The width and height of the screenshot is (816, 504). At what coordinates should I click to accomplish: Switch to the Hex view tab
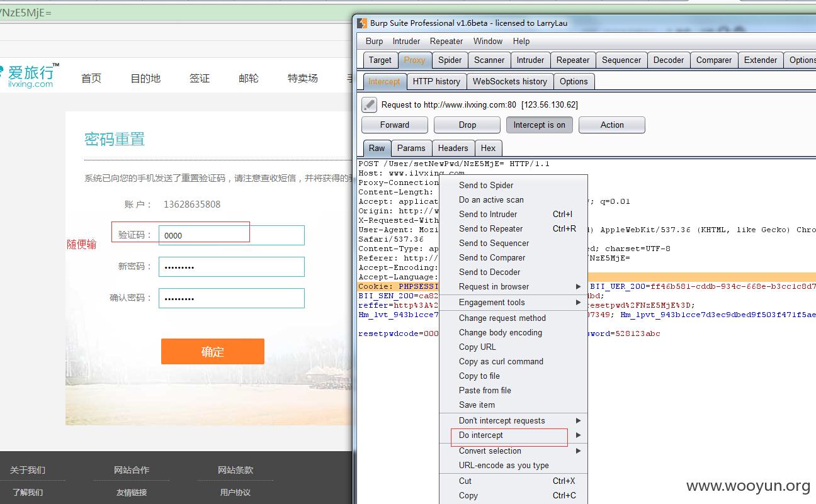(489, 148)
